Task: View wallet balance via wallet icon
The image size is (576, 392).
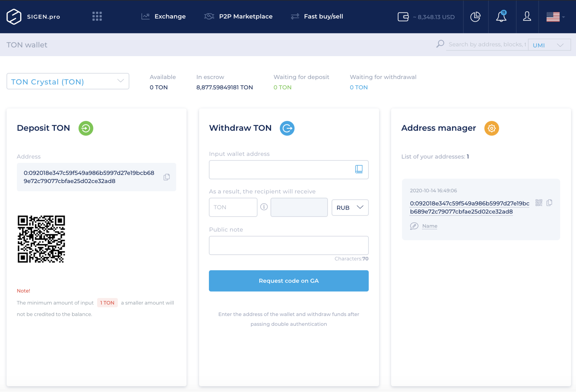Action: point(403,17)
